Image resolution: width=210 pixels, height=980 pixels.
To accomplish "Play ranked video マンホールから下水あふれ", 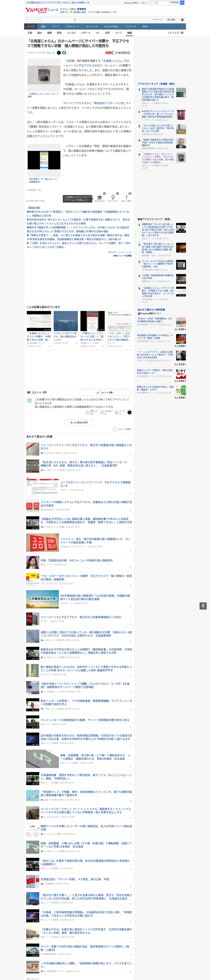I will point(181,265).
